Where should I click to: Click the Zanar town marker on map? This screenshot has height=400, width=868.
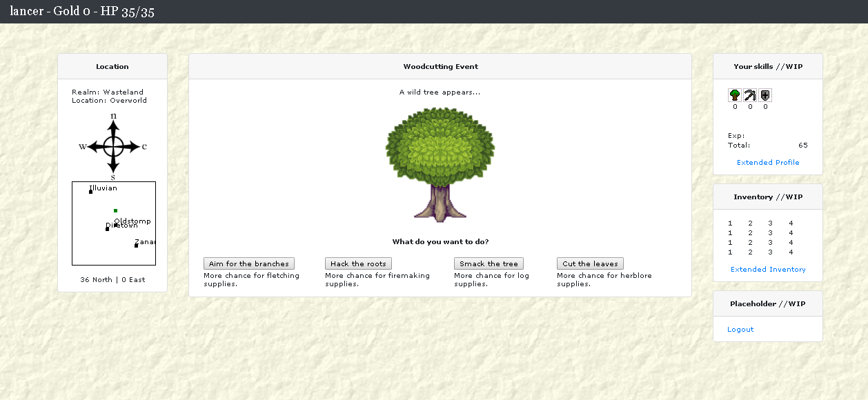click(136, 246)
